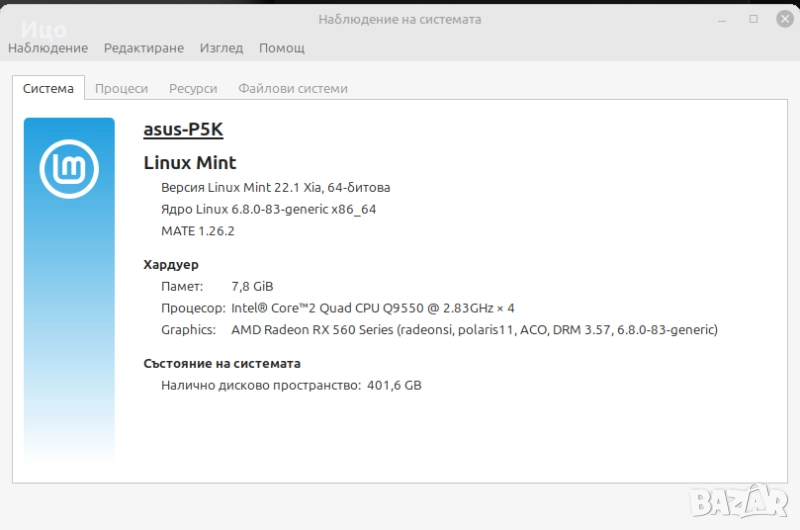Click the AMD Radeon RX 560 graphics text
Viewport: 800px width, 530px height.
pos(474,330)
